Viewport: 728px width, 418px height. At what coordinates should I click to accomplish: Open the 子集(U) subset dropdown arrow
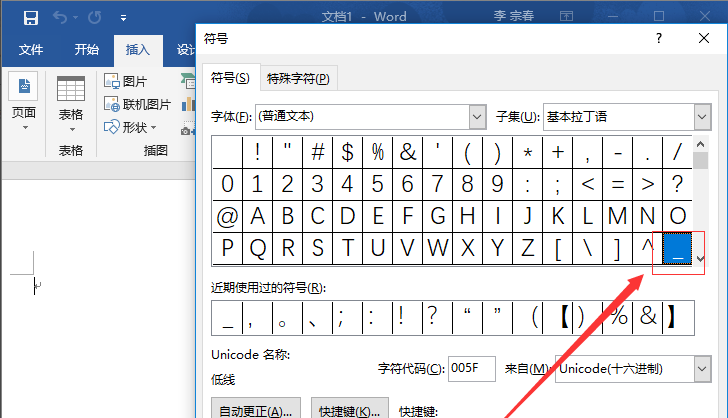tap(702, 117)
